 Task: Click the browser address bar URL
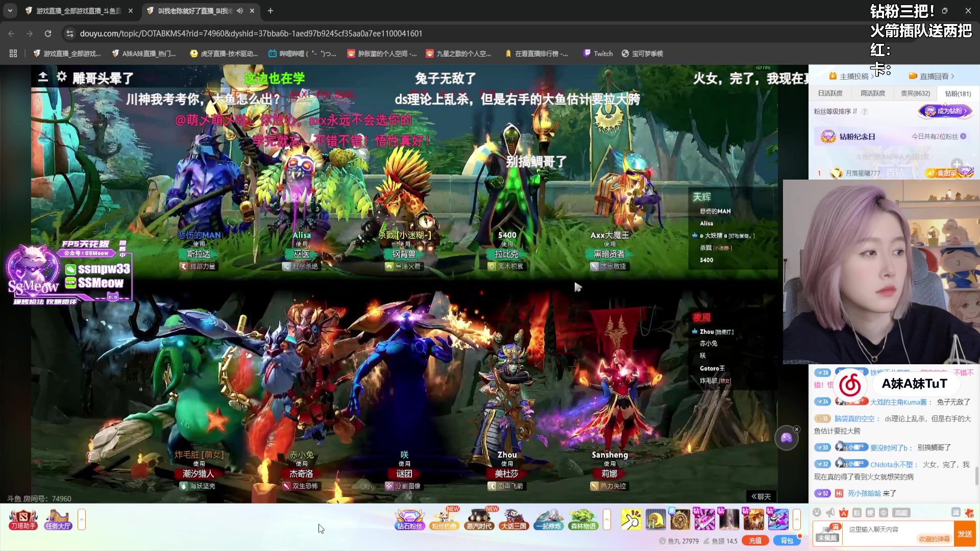coord(251,33)
